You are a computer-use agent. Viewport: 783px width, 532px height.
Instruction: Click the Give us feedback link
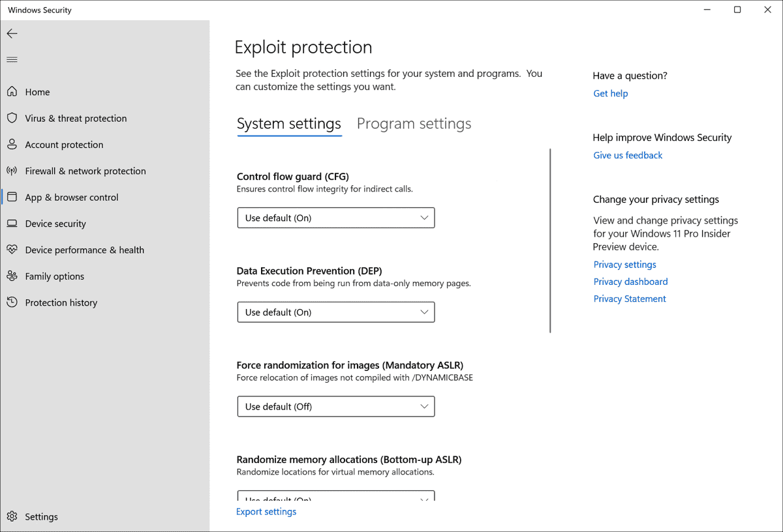[628, 155]
